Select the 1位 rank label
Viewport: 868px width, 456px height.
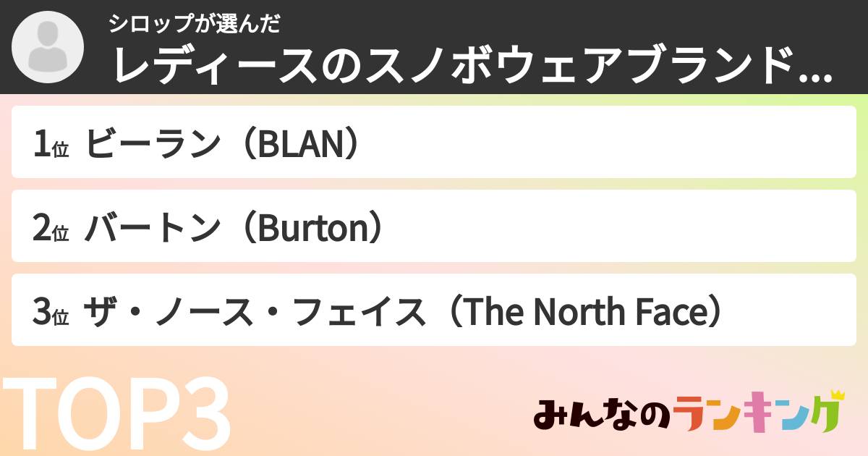50,144
